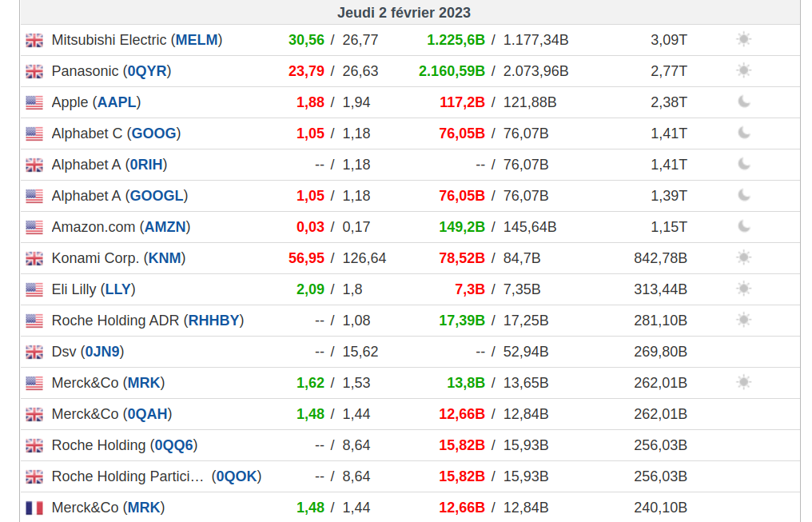Open the 0QQ6 ticker link
Viewport: 812px width, 522px height.
(x=174, y=444)
